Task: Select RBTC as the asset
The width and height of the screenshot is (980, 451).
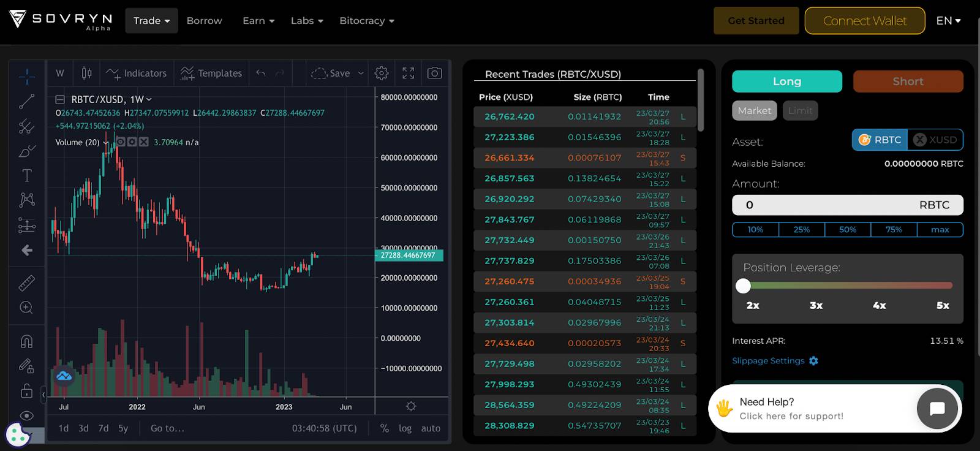Action: (x=880, y=140)
